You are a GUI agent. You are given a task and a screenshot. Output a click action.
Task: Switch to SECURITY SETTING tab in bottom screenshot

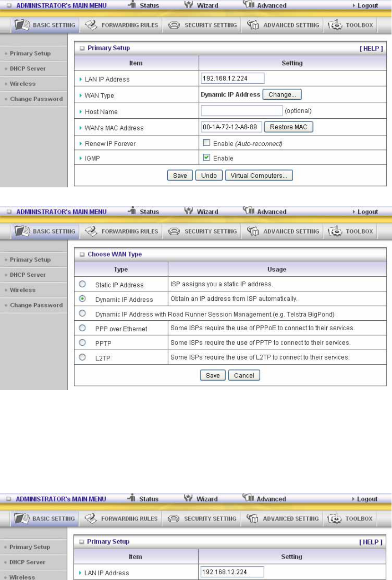pos(201,518)
